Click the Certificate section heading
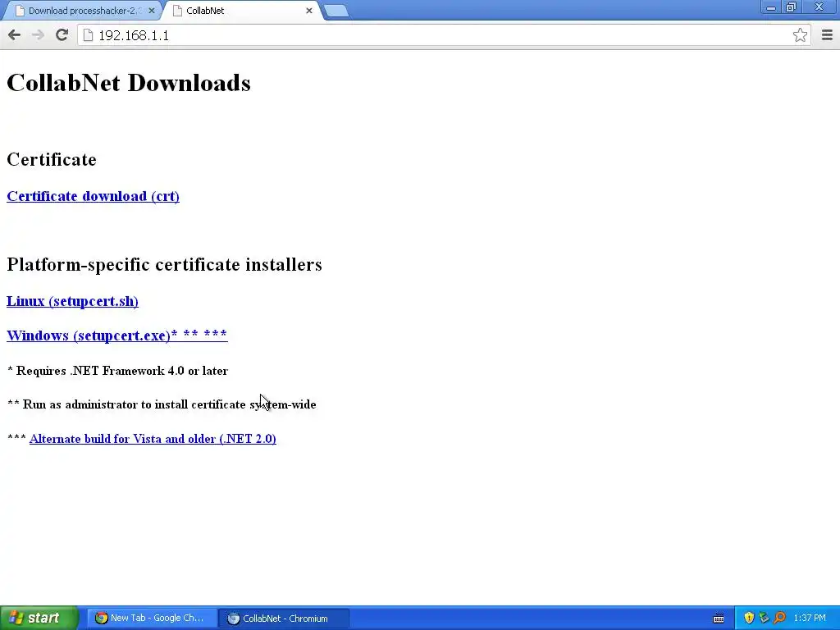The width and height of the screenshot is (840, 630). coord(52,160)
